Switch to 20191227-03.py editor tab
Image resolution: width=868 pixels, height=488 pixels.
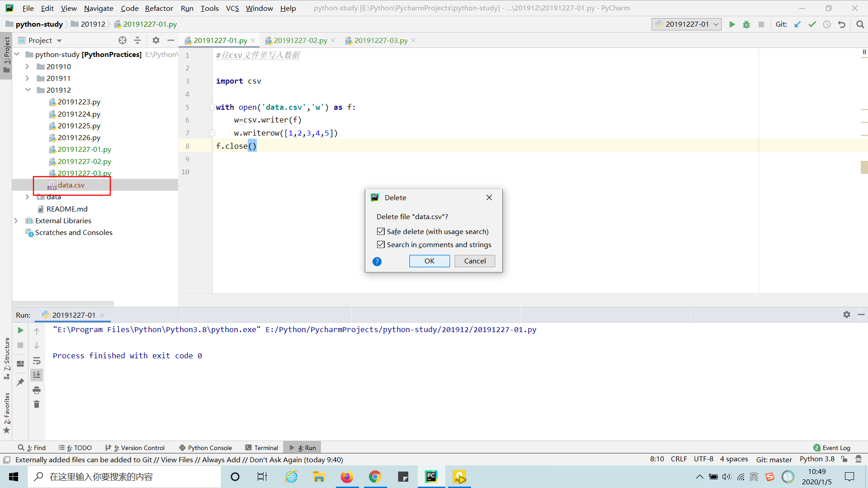[x=381, y=40]
